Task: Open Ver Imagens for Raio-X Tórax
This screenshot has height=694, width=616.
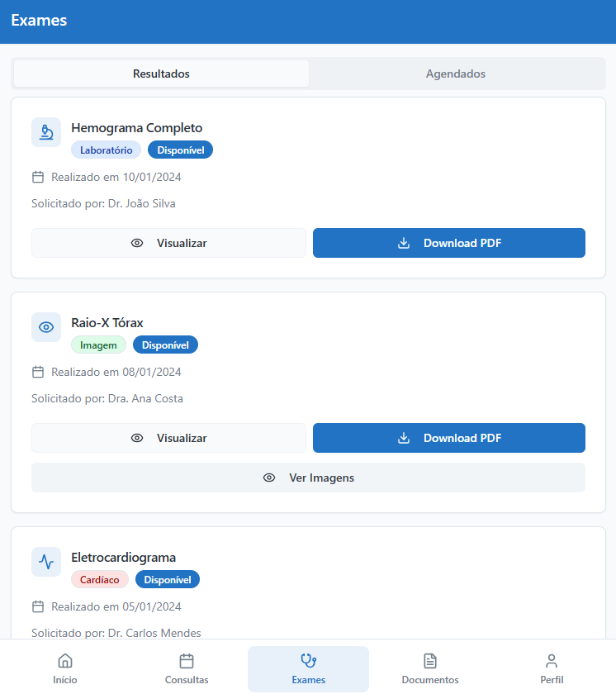Action: coord(308,478)
